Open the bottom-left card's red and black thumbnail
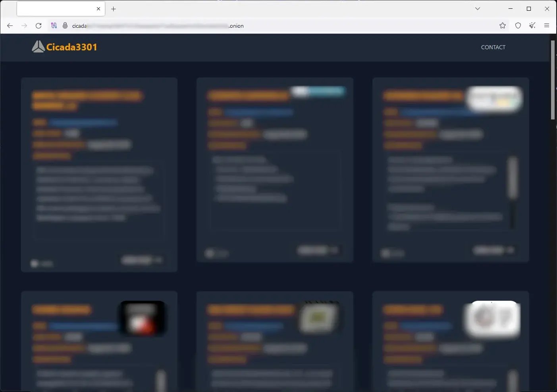557x392 pixels. (x=143, y=317)
